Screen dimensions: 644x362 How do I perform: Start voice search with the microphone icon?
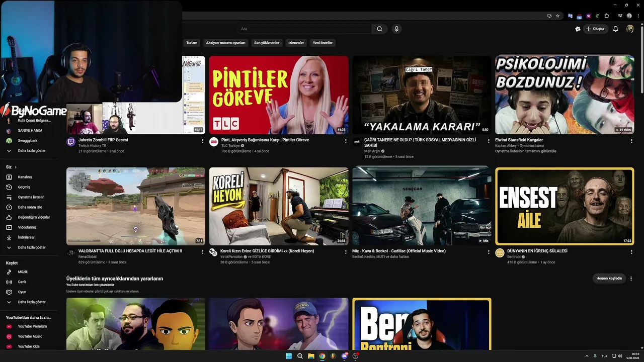tap(396, 29)
